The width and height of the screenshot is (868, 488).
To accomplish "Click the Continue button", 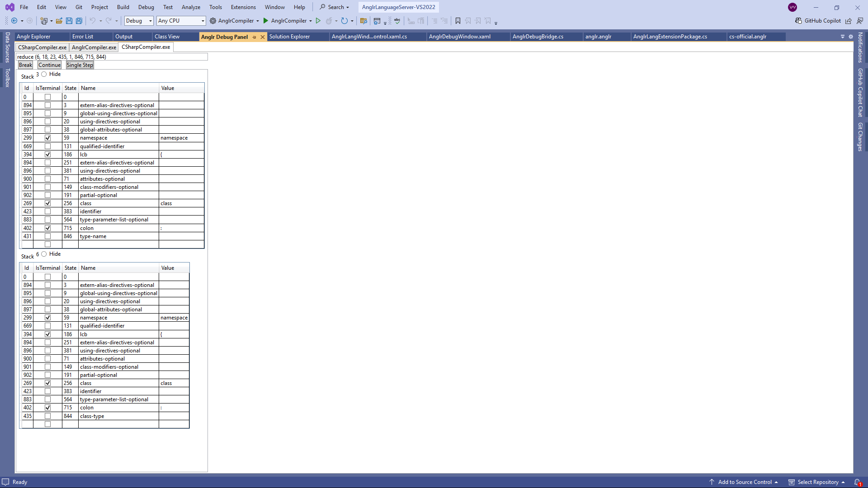I will [x=49, y=65].
